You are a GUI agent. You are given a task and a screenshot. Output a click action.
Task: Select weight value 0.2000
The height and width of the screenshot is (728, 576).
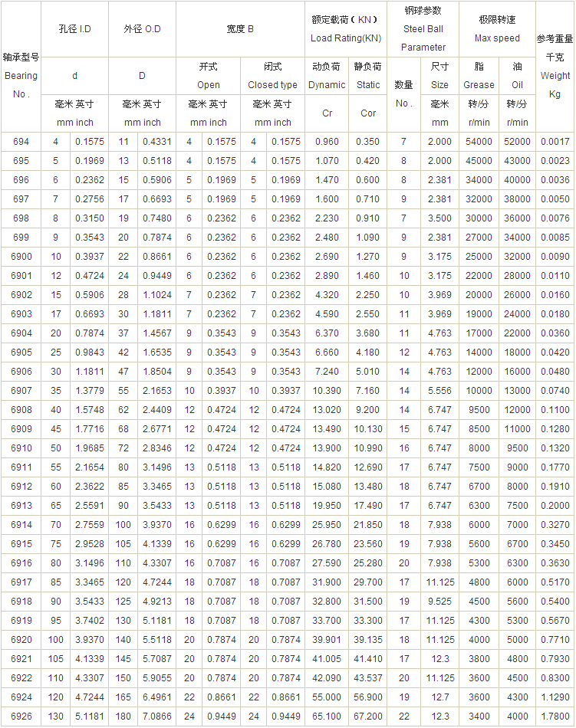(555, 506)
